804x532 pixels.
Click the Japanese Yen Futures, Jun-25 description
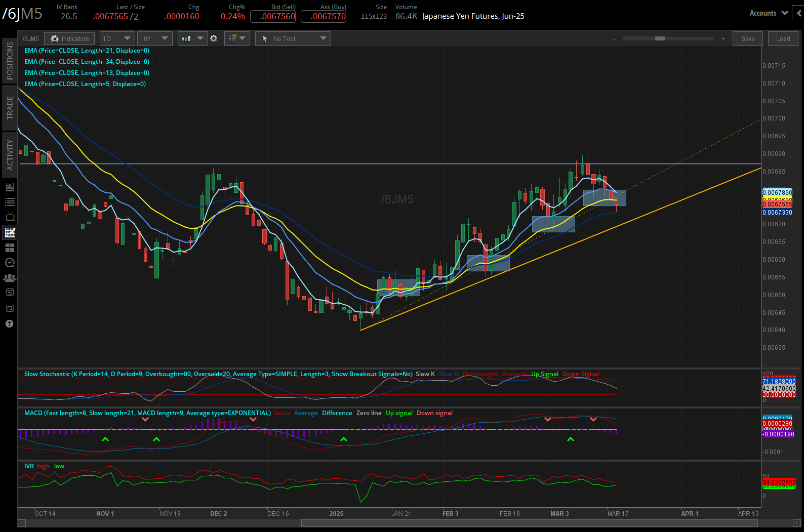pos(473,16)
